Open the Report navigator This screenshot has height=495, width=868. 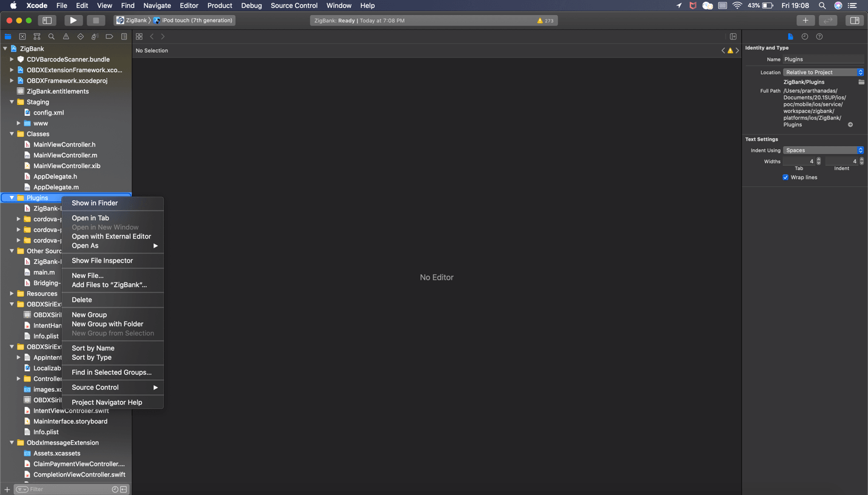(124, 36)
